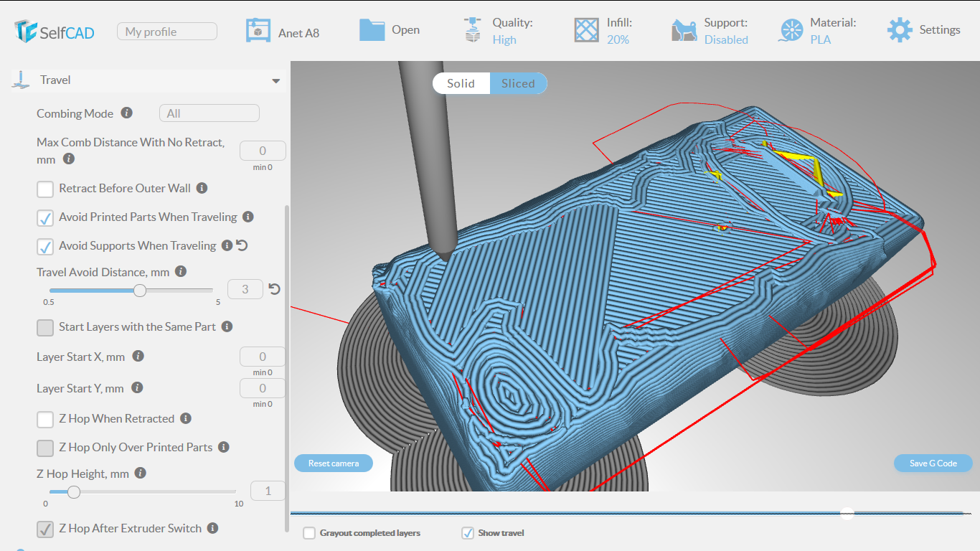Switch to Sliced view
Image resolution: width=980 pixels, height=551 pixels.
click(x=518, y=83)
